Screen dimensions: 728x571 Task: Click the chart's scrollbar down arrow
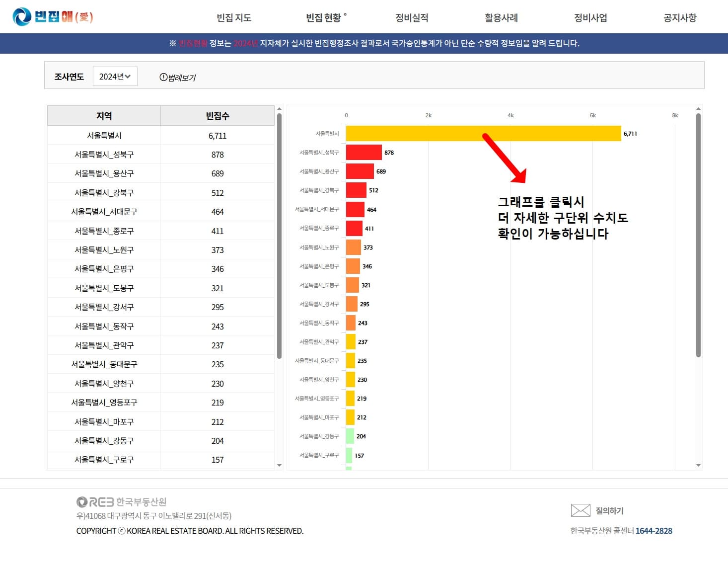pyautogui.click(x=699, y=466)
